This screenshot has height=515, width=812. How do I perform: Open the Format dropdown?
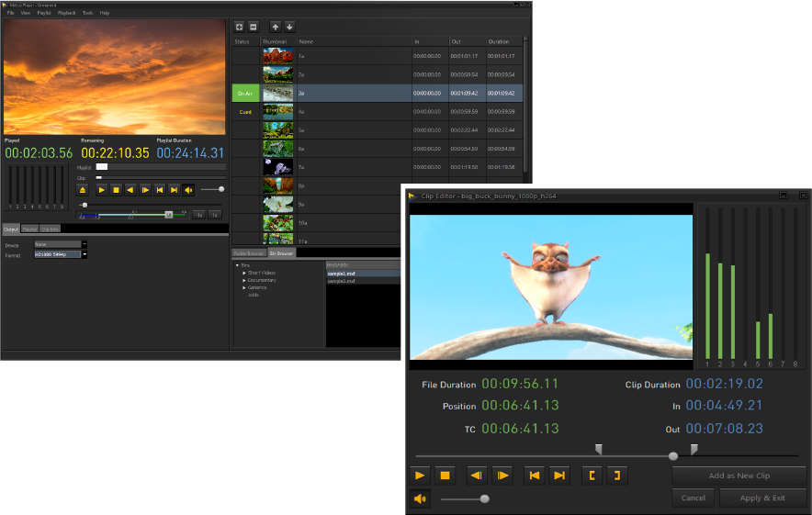[85, 254]
